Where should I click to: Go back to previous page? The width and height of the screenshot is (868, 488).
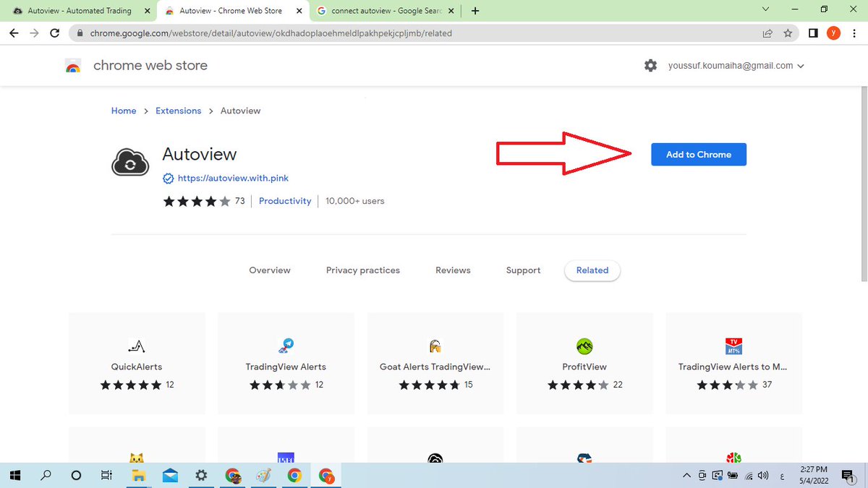tap(14, 33)
